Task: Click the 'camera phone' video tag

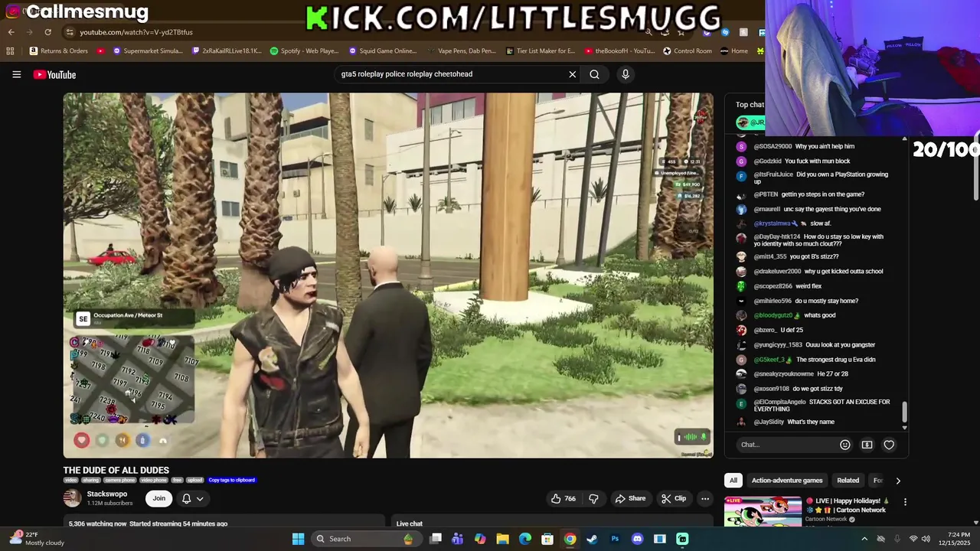Action: point(120,480)
